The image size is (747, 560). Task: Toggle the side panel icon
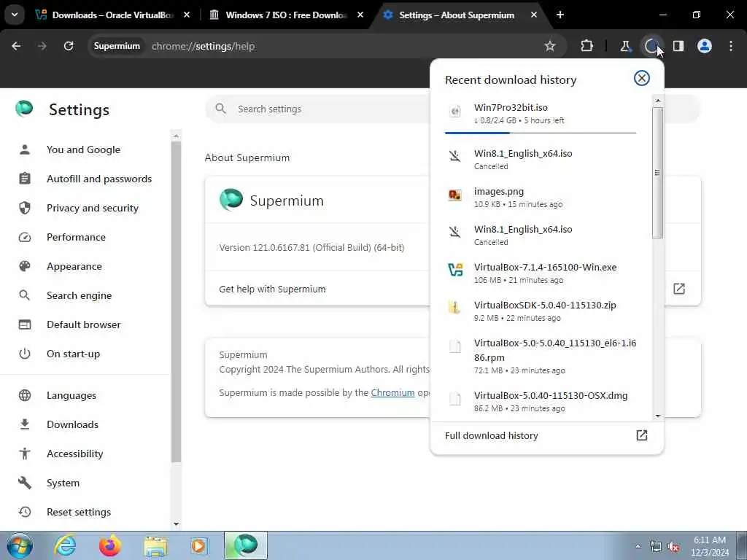tap(678, 46)
